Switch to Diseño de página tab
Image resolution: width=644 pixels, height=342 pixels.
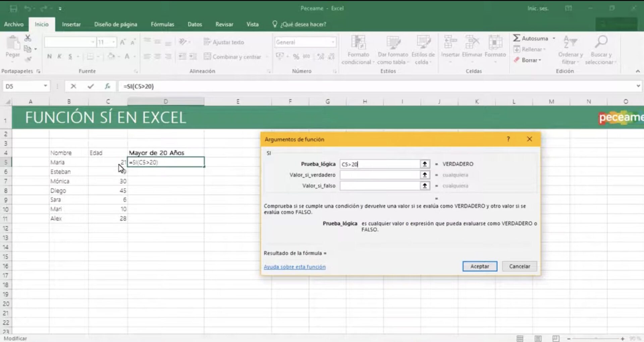click(115, 24)
